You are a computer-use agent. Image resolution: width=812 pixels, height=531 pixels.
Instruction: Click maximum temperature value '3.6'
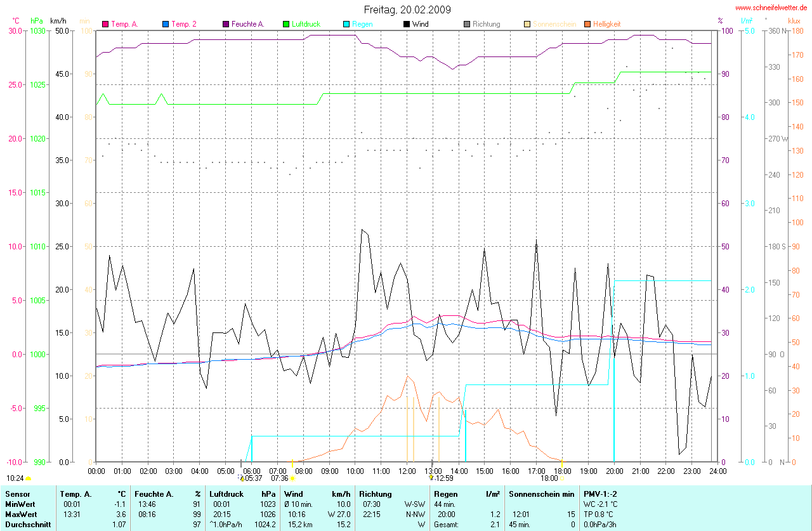tap(121, 514)
